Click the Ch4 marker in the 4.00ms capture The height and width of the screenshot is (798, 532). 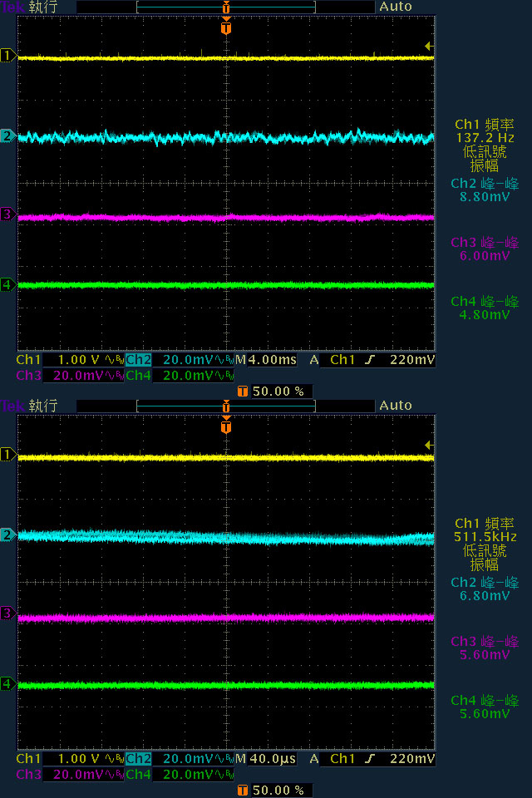click(x=7, y=284)
